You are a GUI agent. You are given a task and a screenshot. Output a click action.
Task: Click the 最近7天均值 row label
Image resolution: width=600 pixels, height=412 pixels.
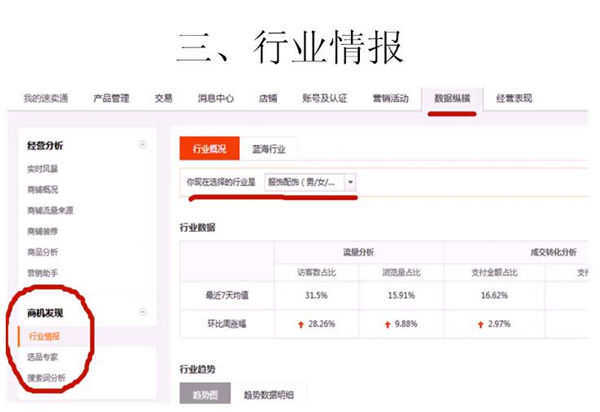[227, 295]
